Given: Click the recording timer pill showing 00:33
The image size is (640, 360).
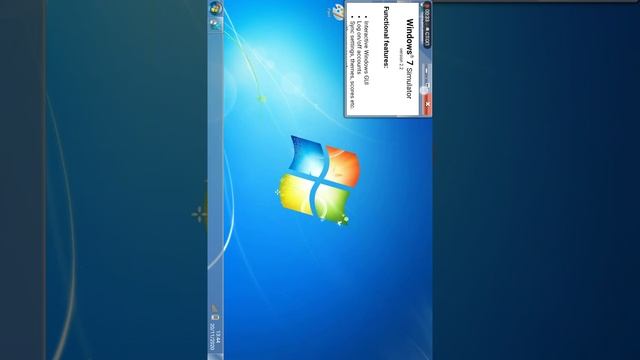Looking at the screenshot, I should [x=427, y=25].
